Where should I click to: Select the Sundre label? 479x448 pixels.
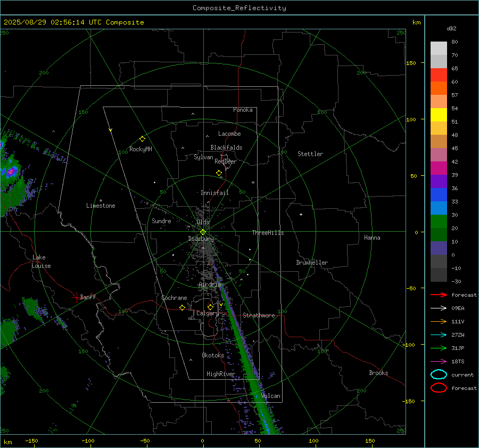161,221
